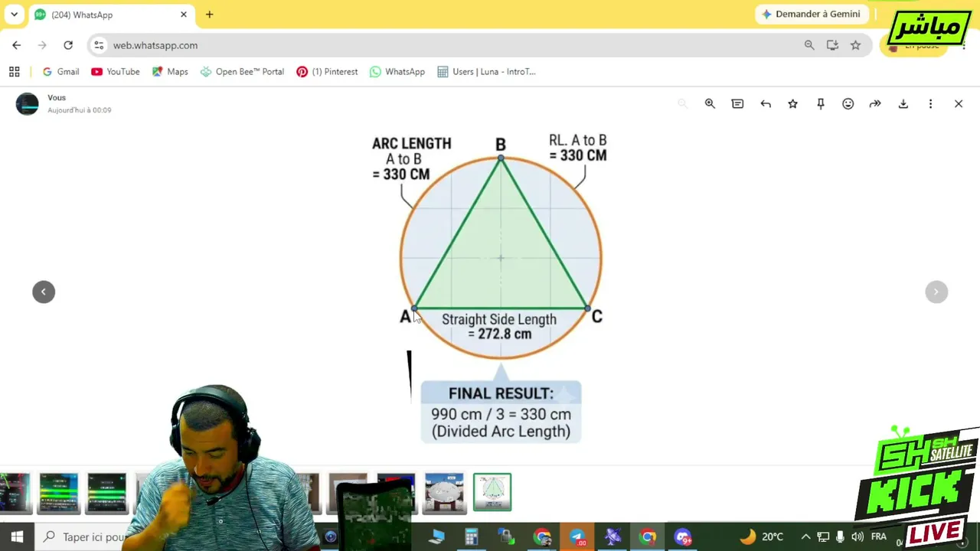
Task: Reply to this image message
Action: pos(766,104)
